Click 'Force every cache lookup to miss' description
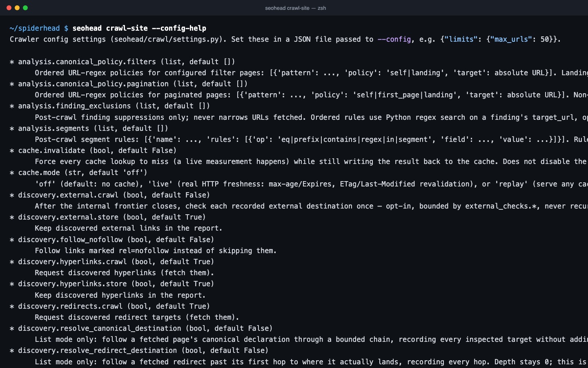The width and height of the screenshot is (588, 368). point(311,162)
